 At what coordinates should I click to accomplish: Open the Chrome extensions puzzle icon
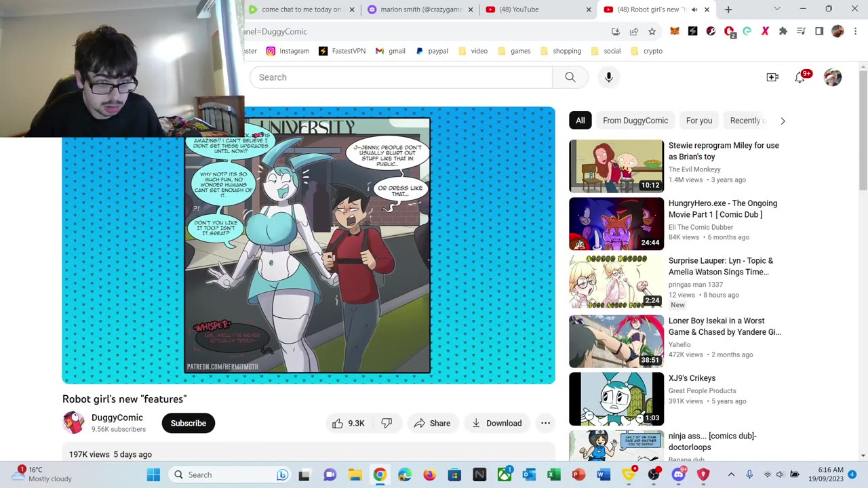click(783, 31)
